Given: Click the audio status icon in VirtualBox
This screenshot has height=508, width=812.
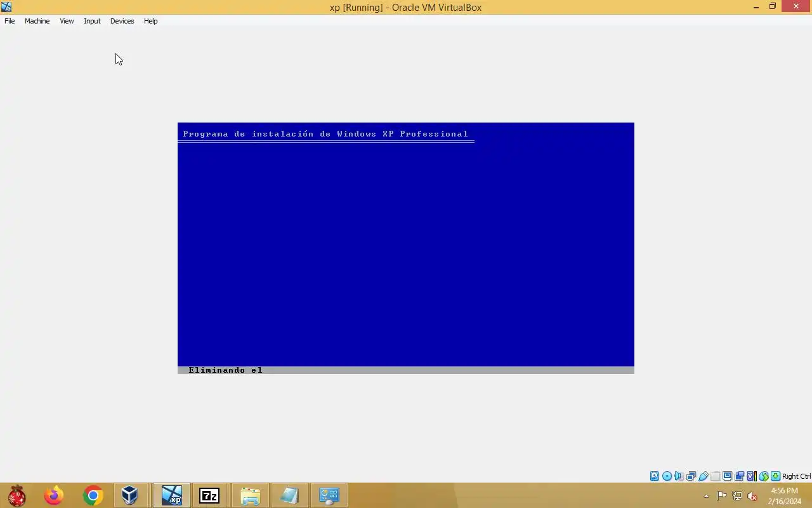Looking at the screenshot, I should [679, 476].
